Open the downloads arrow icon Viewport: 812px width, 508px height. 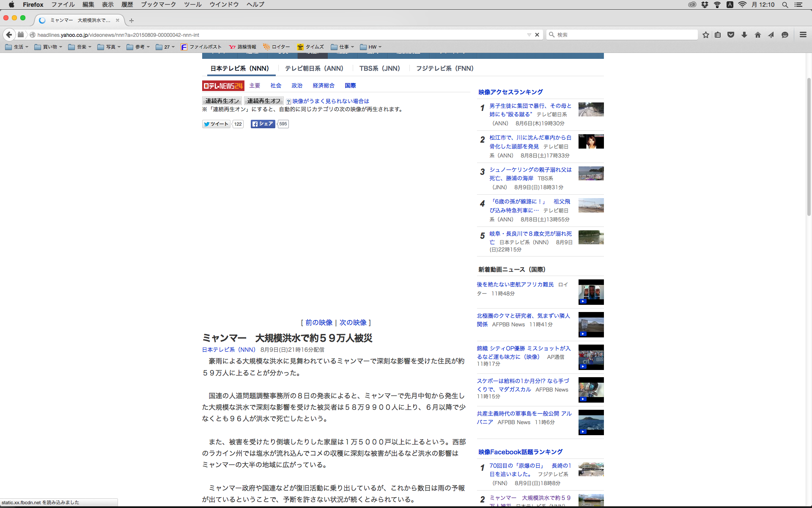[744, 35]
